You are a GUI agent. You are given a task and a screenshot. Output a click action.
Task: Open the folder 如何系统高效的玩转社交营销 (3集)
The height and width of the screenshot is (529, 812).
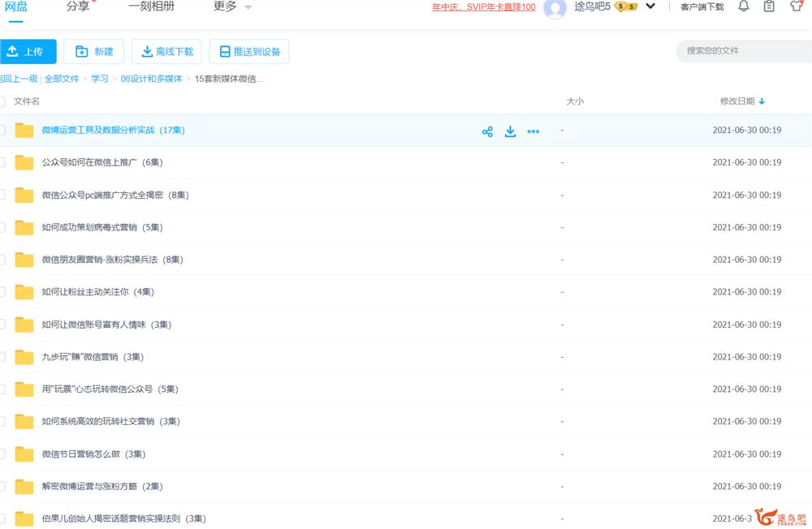[x=110, y=421]
